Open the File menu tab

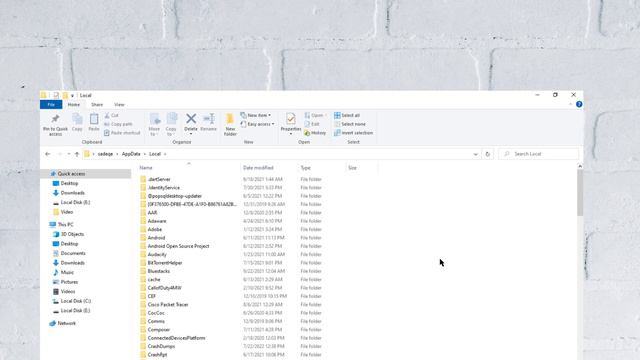51,104
